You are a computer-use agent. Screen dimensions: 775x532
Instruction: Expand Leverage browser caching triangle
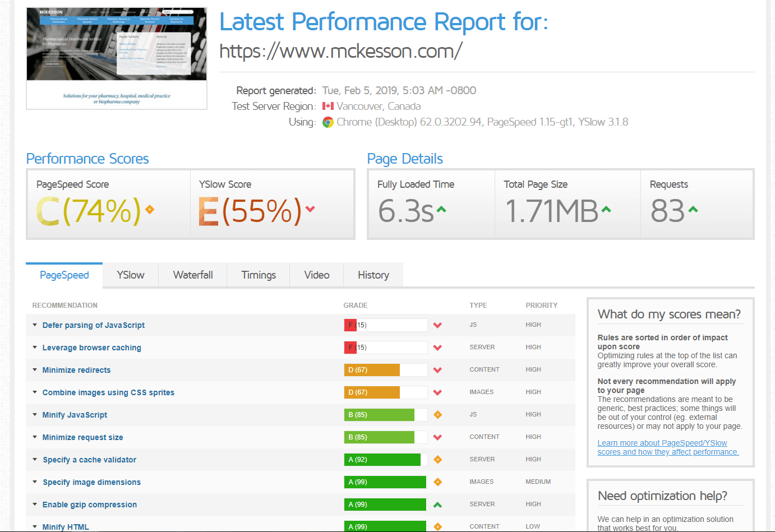click(35, 348)
